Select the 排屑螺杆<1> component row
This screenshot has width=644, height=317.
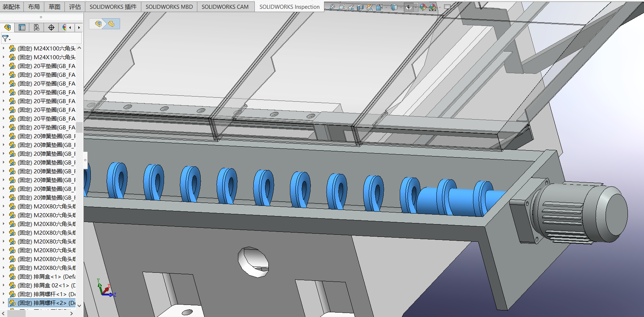tap(42, 294)
